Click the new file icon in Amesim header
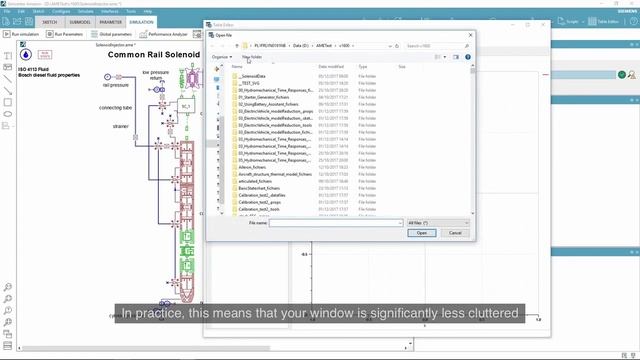Viewport: 640px width, 360px height. click(x=6, y=21)
